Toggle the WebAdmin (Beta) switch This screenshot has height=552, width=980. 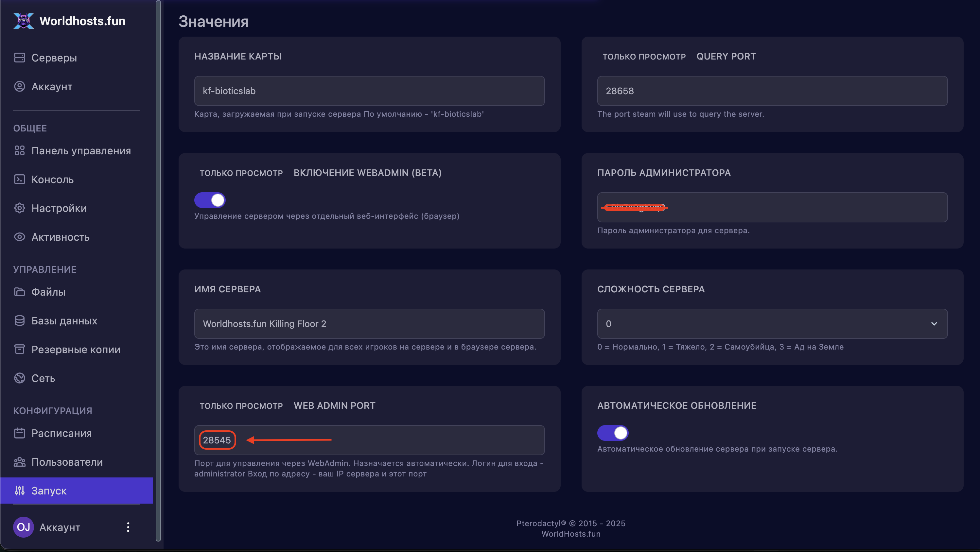(210, 200)
